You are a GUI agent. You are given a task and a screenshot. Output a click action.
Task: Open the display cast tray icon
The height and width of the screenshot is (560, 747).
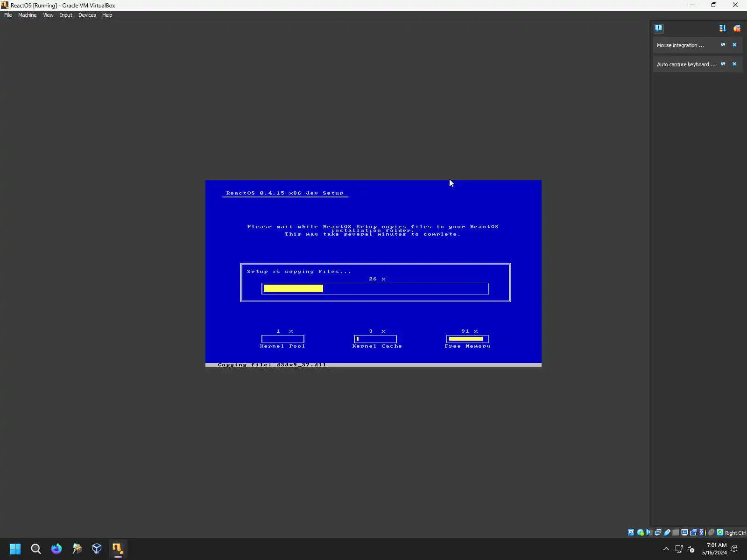(x=679, y=549)
